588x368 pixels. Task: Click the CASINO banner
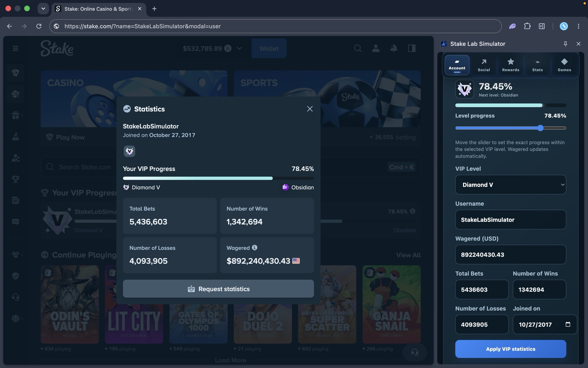(134, 99)
